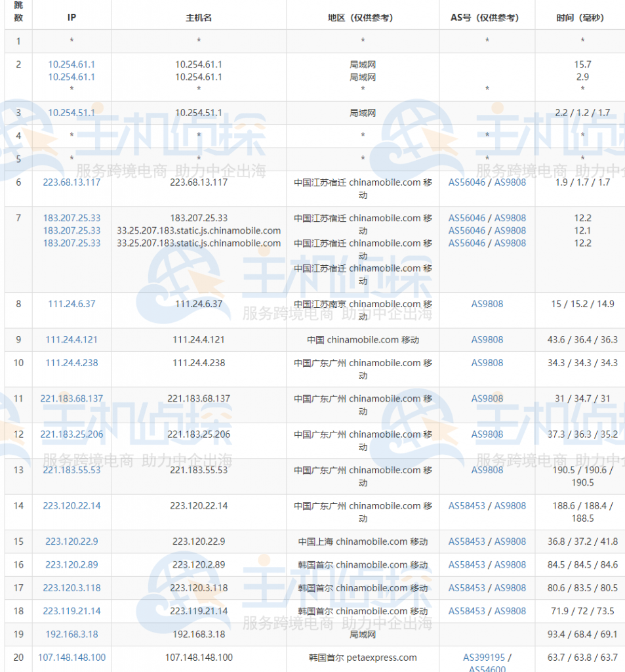Click the 10.254.51.1 link at hop 3

tap(71, 112)
